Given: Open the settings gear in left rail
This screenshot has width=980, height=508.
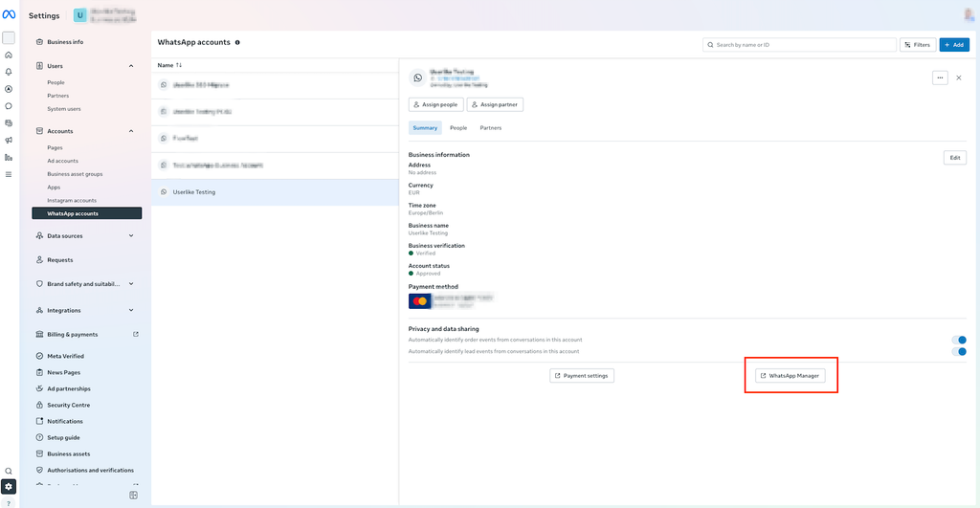Looking at the screenshot, I should pos(8,486).
